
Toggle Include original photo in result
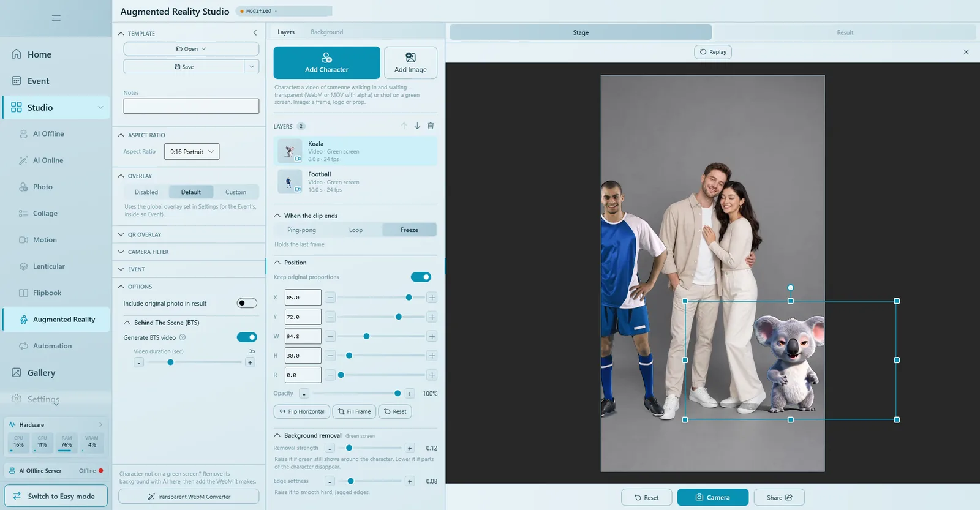(x=247, y=303)
